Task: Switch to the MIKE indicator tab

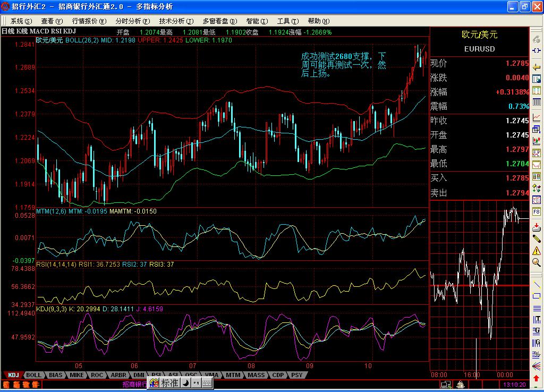Action: point(76,375)
